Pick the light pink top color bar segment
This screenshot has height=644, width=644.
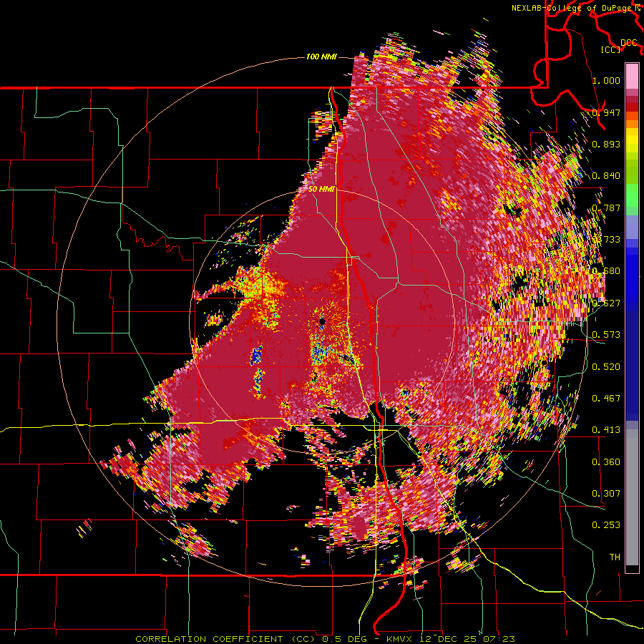(632, 76)
